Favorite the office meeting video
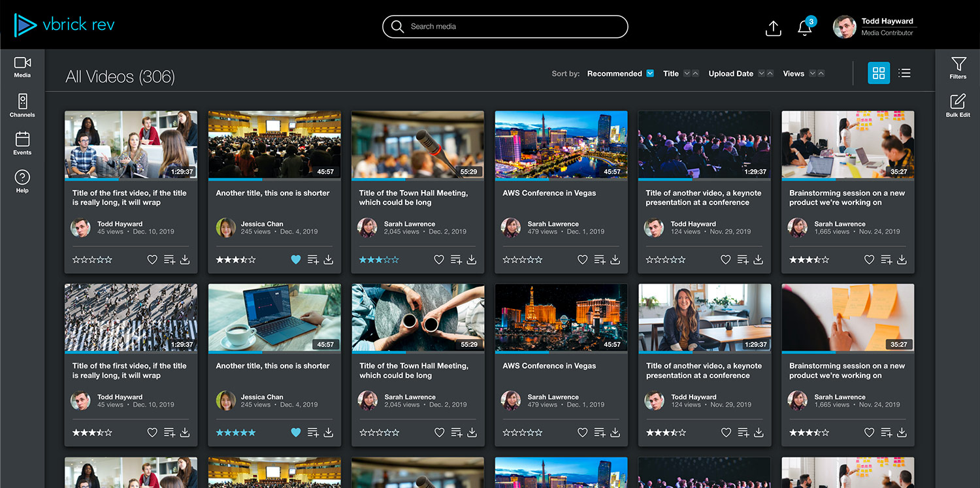 152,259
